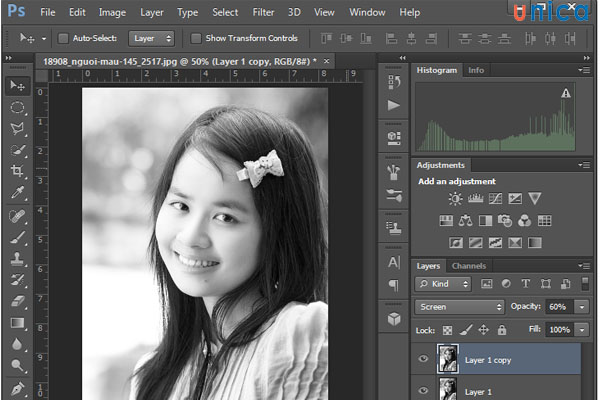Screen dimensions: 600x400
Task: Select the Elliptical Marquee tool
Action: click(17, 108)
